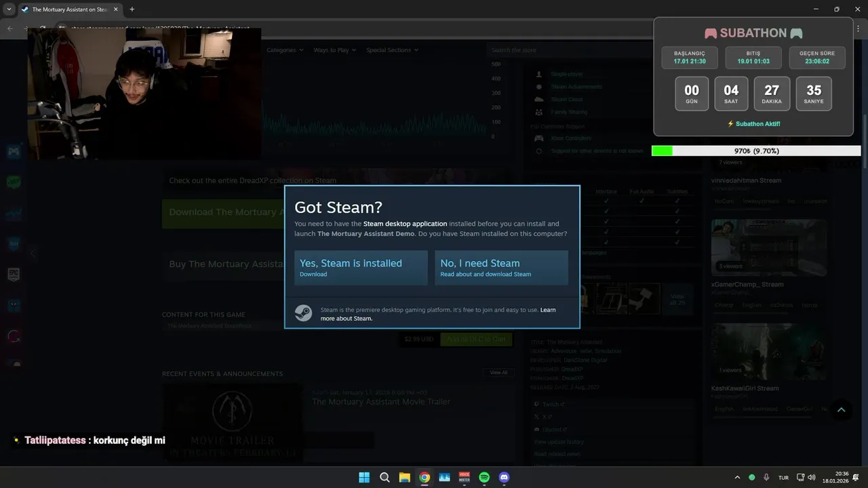This screenshot has width=868, height=488.
Task: Open xGamerChamp_ Stream thumbnail
Action: click(x=768, y=247)
